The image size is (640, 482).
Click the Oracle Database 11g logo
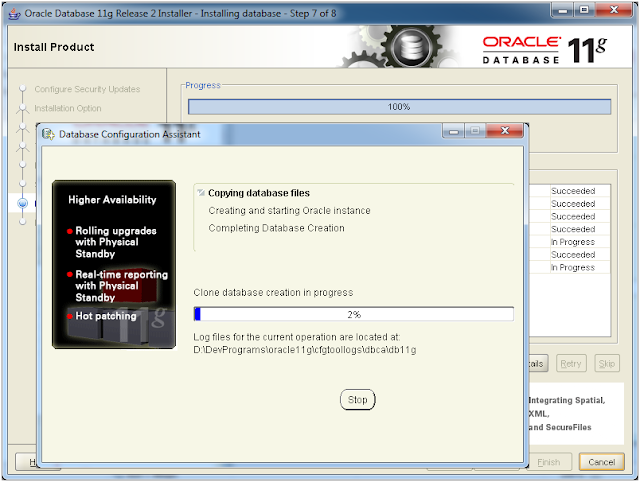pos(544,50)
